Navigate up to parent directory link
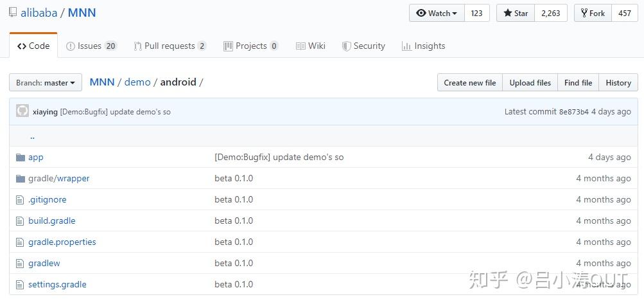644x306 pixels. pos(32,136)
